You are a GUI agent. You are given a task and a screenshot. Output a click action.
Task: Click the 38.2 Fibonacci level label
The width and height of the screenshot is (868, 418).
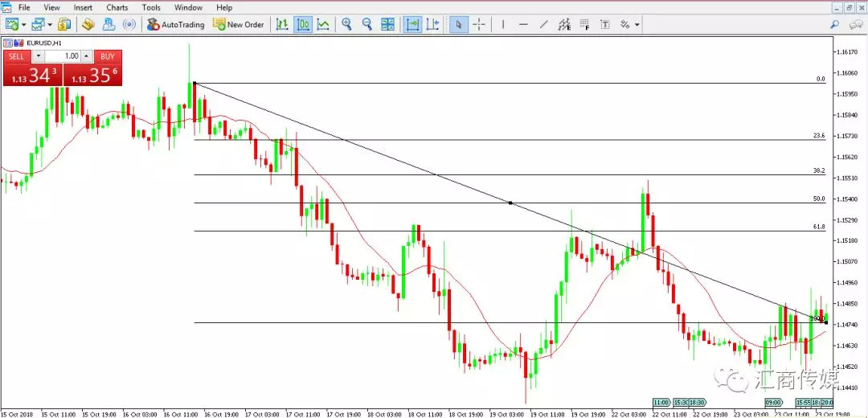click(x=819, y=171)
